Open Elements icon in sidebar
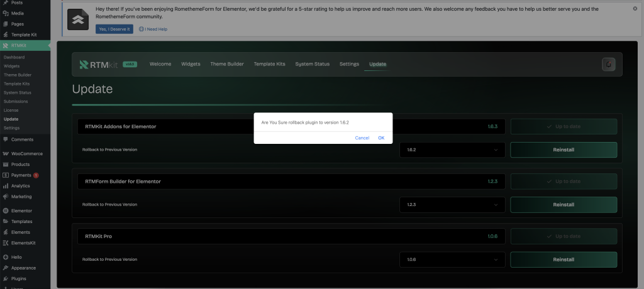 coord(6,232)
